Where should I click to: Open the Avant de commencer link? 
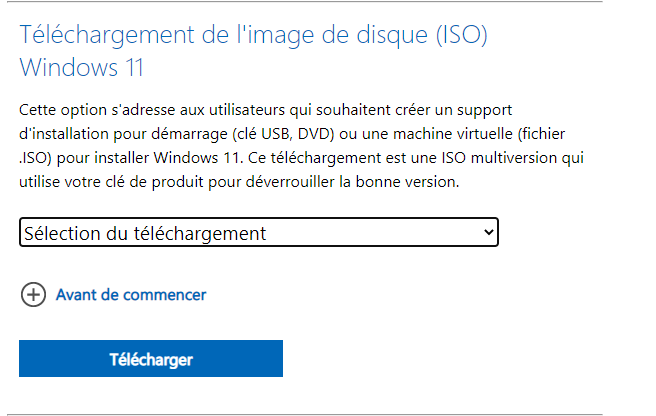[131, 295]
